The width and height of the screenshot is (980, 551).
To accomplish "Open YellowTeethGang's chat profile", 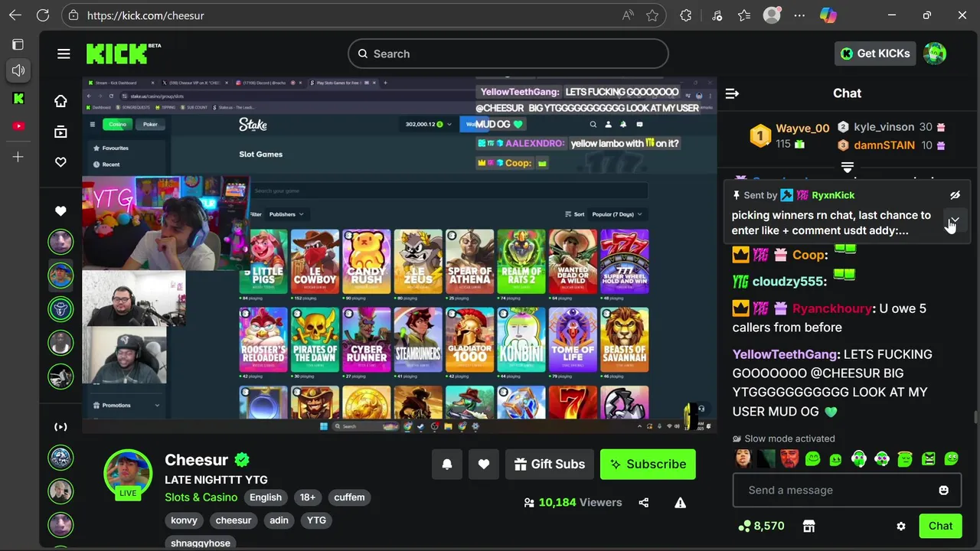I will coord(785,354).
